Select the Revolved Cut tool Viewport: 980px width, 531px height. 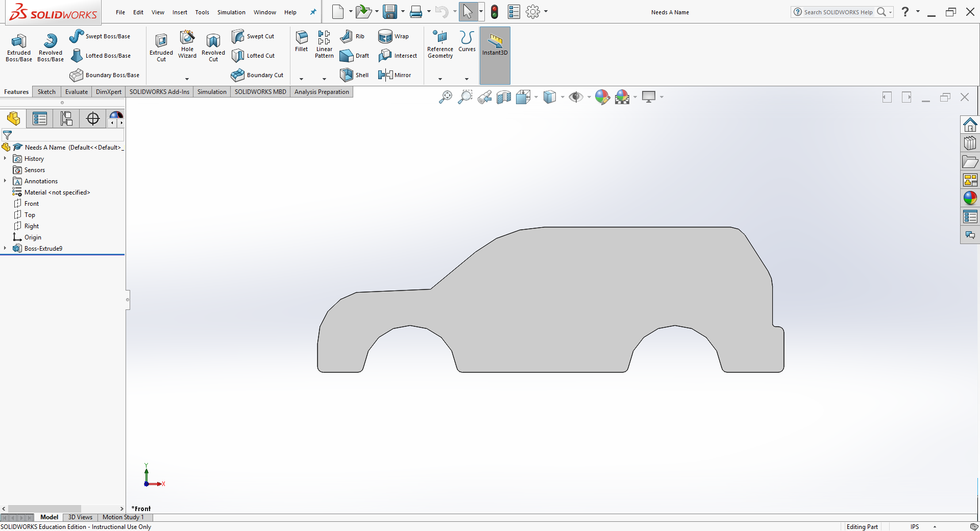click(213, 48)
